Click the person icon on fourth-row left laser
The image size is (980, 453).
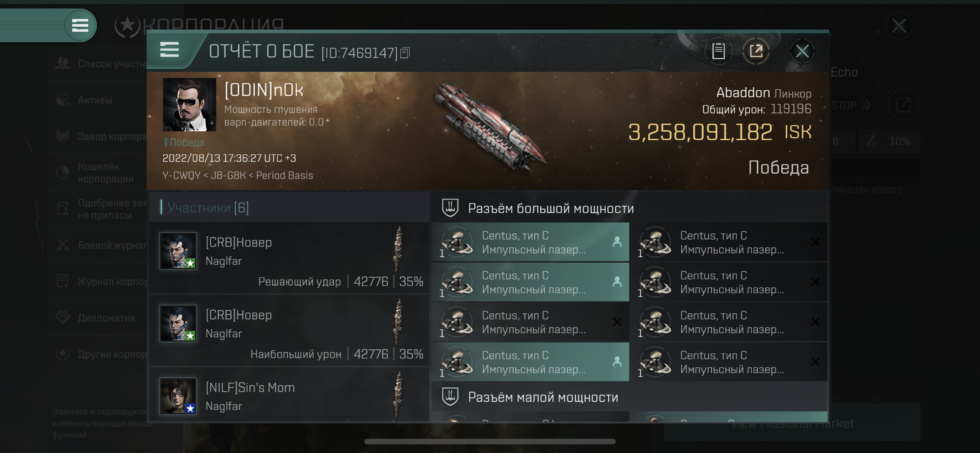[x=617, y=362]
